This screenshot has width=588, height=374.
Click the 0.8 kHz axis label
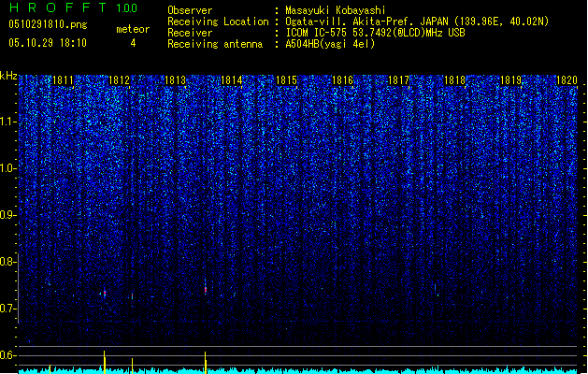point(7,262)
